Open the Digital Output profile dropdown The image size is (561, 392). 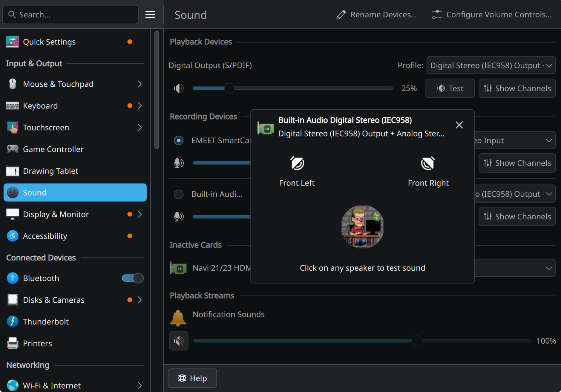pyautogui.click(x=490, y=66)
